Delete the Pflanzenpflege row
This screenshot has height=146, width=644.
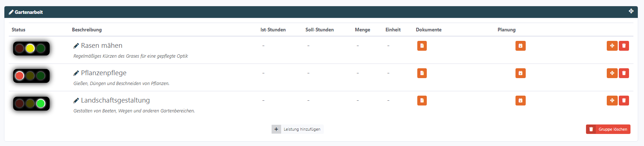(624, 73)
